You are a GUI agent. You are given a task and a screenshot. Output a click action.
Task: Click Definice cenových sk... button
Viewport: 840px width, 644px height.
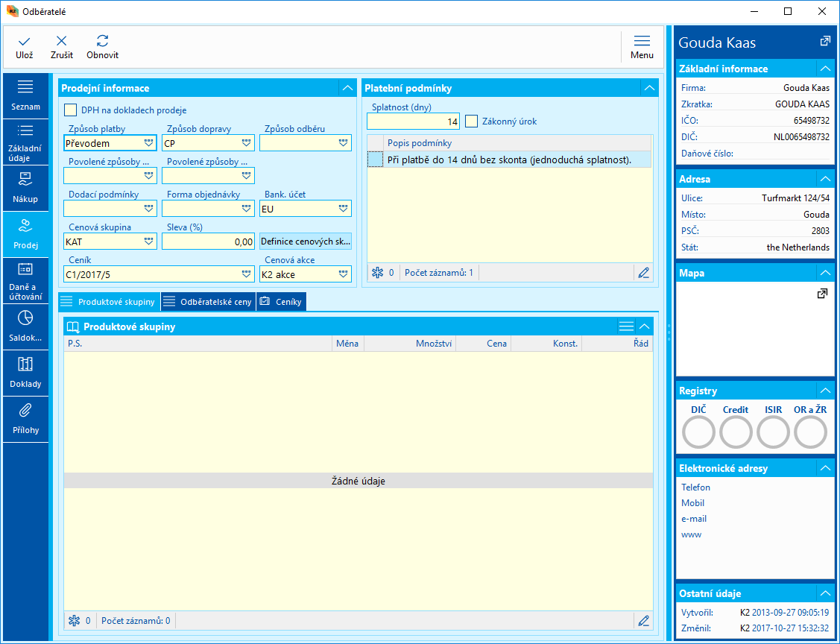306,241
